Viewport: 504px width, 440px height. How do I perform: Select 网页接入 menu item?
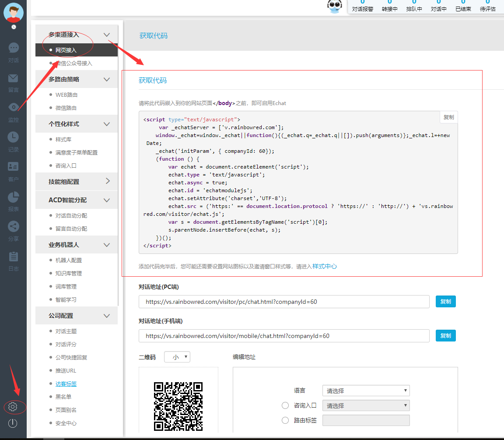pos(77,50)
